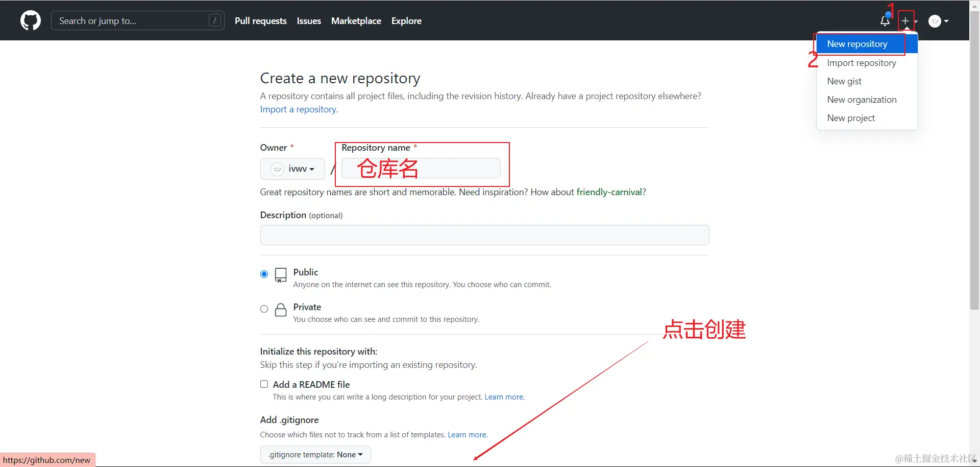Expand the Owner ivwv dropdown

[292, 169]
